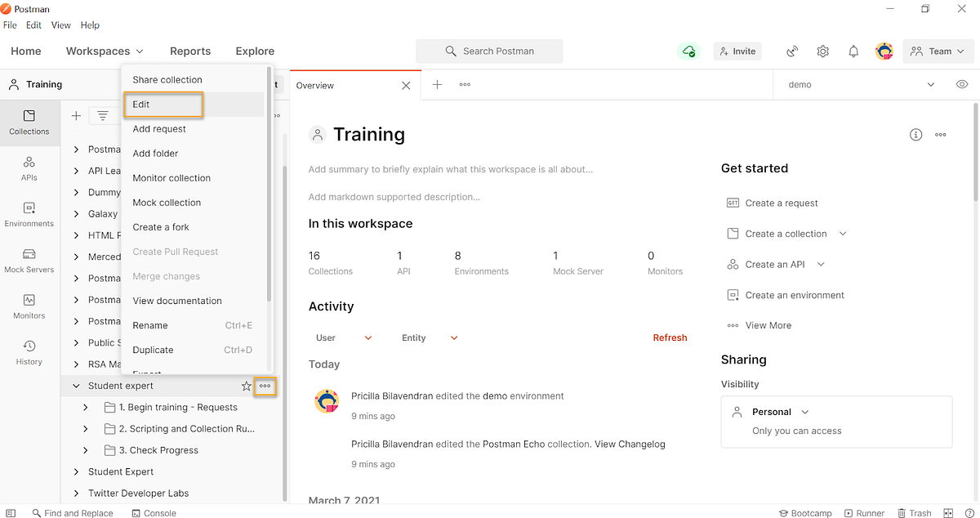The image size is (980, 518).
Task: Click the workspace info icon
Action: click(915, 134)
